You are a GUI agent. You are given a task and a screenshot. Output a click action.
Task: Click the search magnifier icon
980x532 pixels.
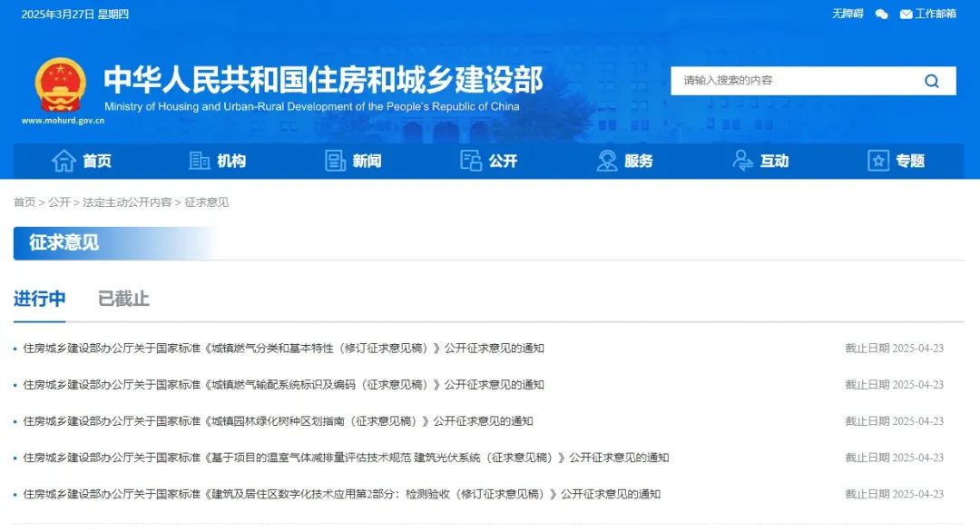coord(931,81)
